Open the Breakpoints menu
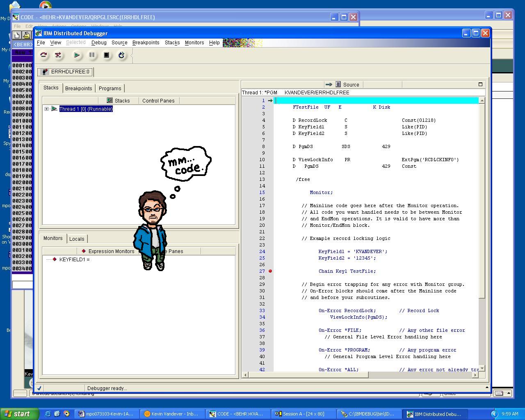The width and height of the screenshot is (525, 420). 146,42
